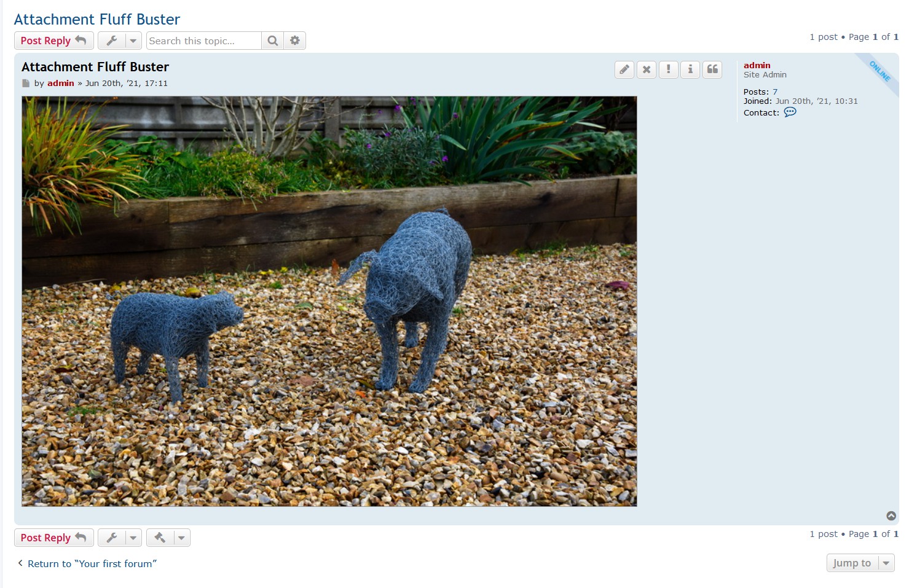This screenshot has width=909, height=588.
Task: Open admin's posts count link 7
Action: 775,92
